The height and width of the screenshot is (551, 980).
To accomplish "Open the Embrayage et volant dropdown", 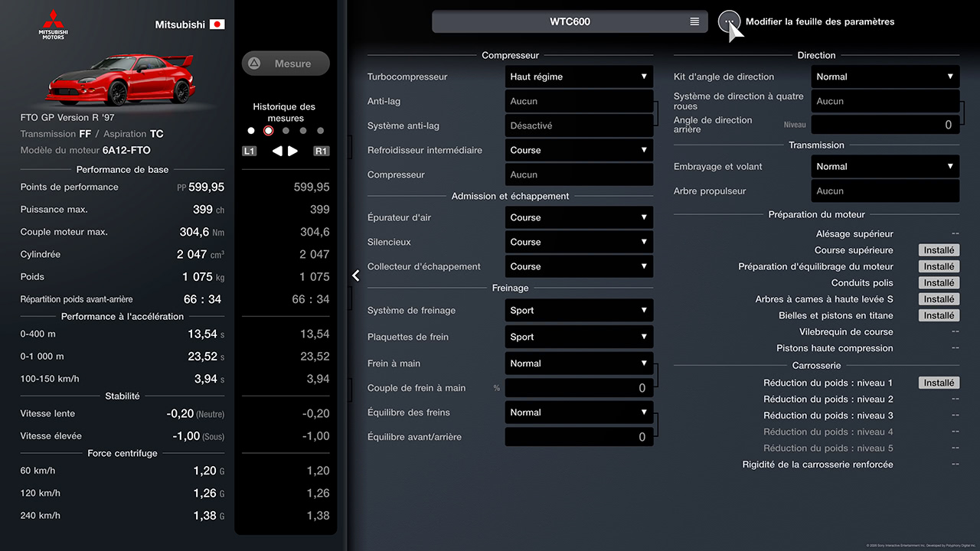I will click(885, 167).
